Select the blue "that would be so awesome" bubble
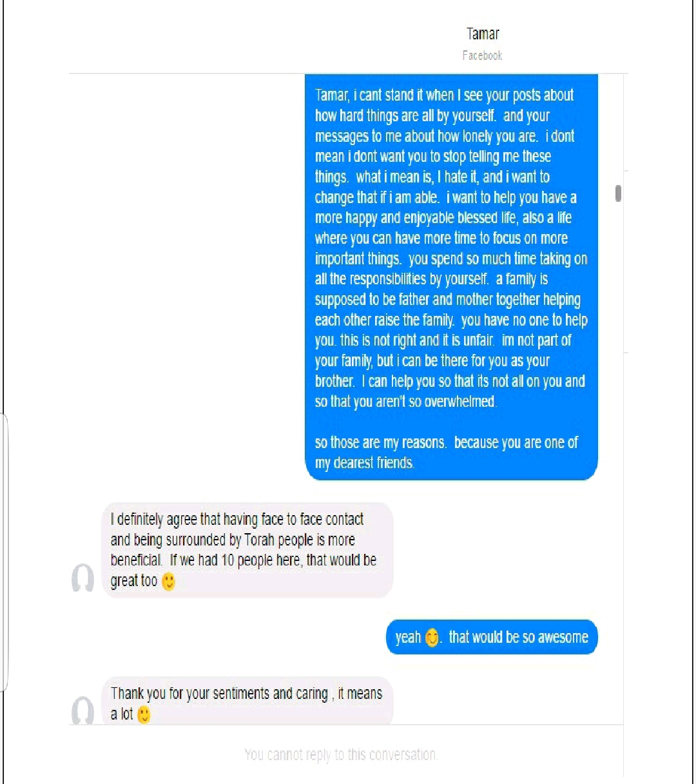This screenshot has height=784, width=696. pyautogui.click(x=492, y=637)
